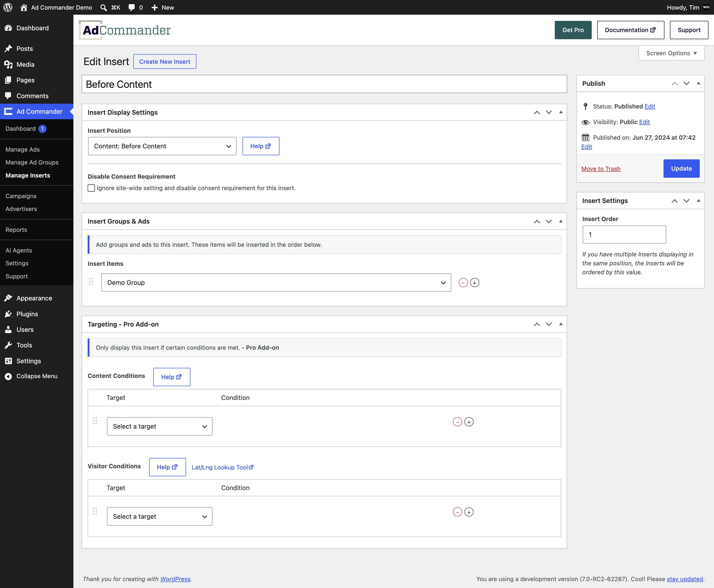The height and width of the screenshot is (588, 714).
Task: Collapse the Insert Groups & Ads panel
Action: pyautogui.click(x=561, y=221)
